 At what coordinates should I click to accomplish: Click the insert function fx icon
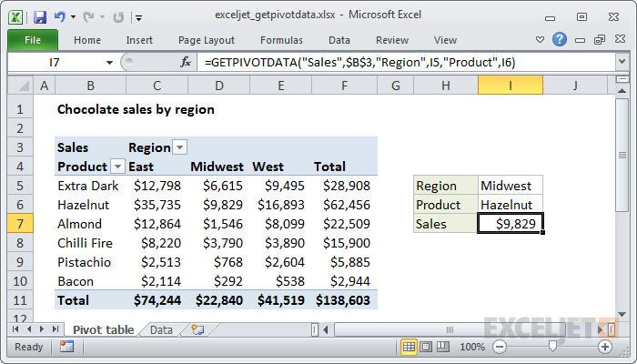pyautogui.click(x=187, y=62)
